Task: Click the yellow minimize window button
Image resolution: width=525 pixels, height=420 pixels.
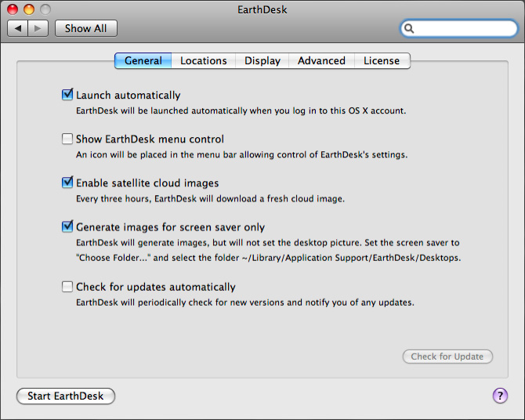Action: [x=29, y=9]
